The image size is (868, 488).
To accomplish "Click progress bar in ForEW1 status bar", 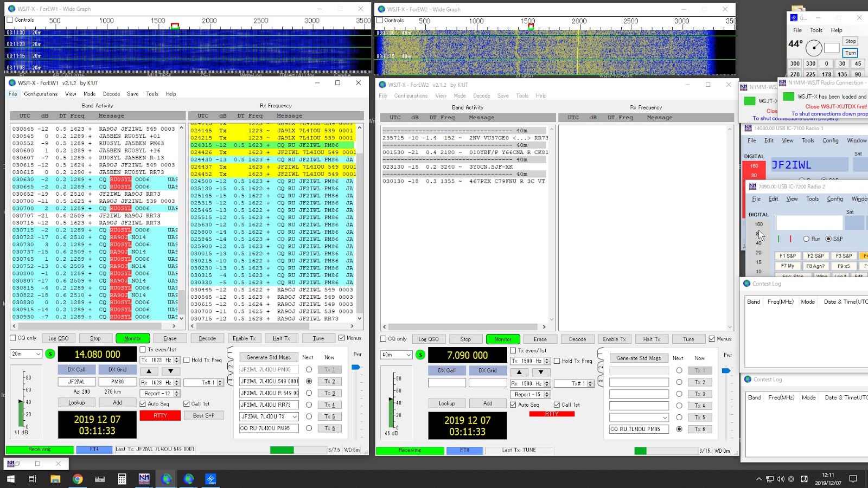I will (x=298, y=450).
